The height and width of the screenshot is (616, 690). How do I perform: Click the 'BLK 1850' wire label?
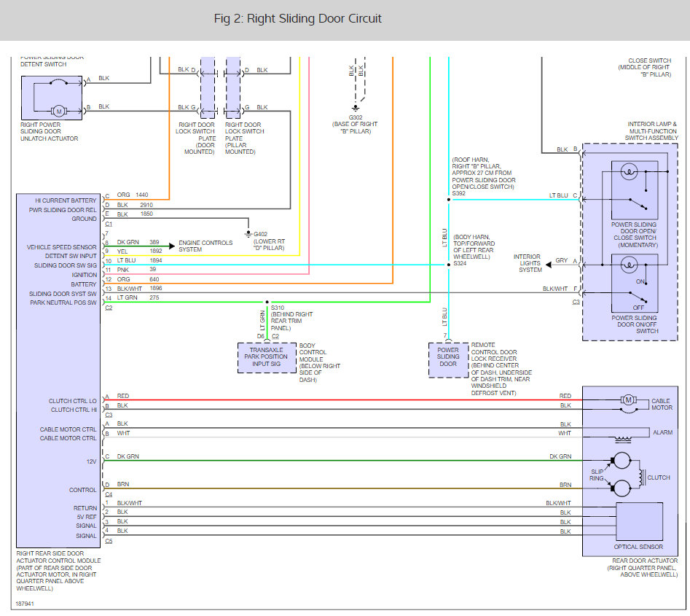(x=135, y=214)
